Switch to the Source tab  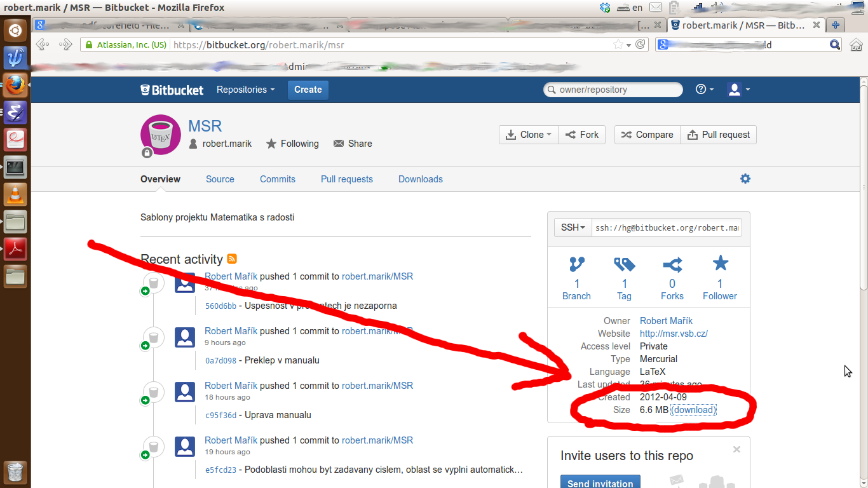point(220,179)
